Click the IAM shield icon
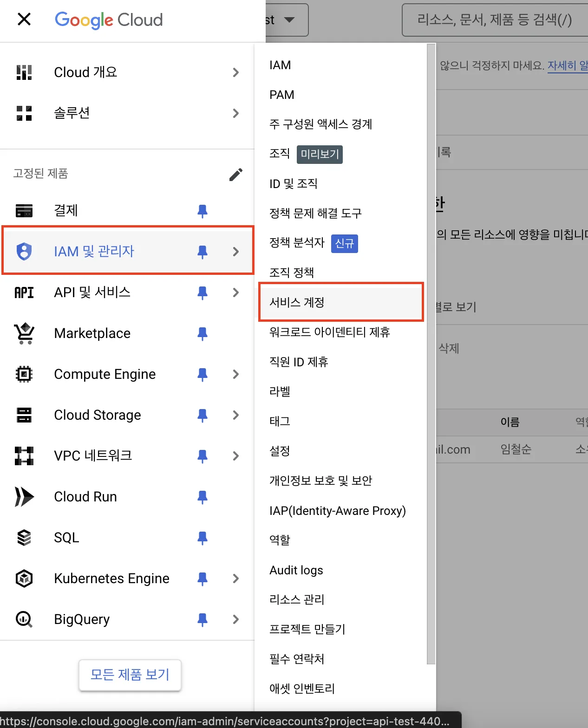 tap(24, 251)
